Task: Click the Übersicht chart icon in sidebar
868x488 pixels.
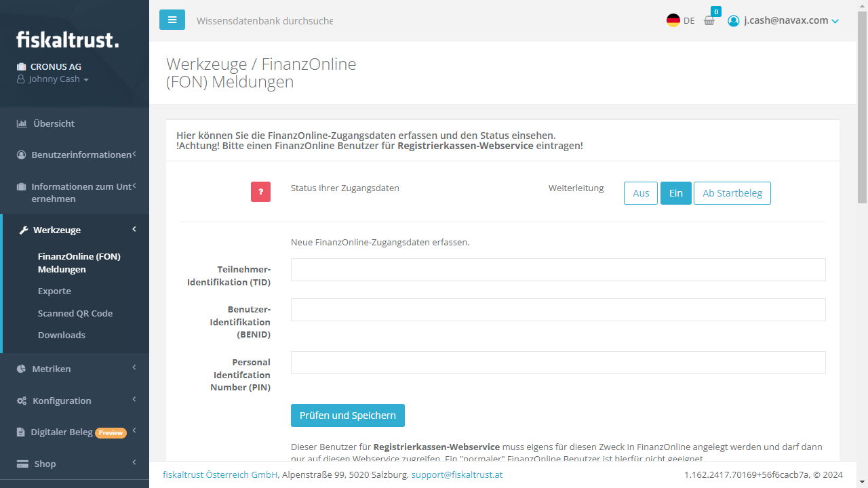Action: 22,124
